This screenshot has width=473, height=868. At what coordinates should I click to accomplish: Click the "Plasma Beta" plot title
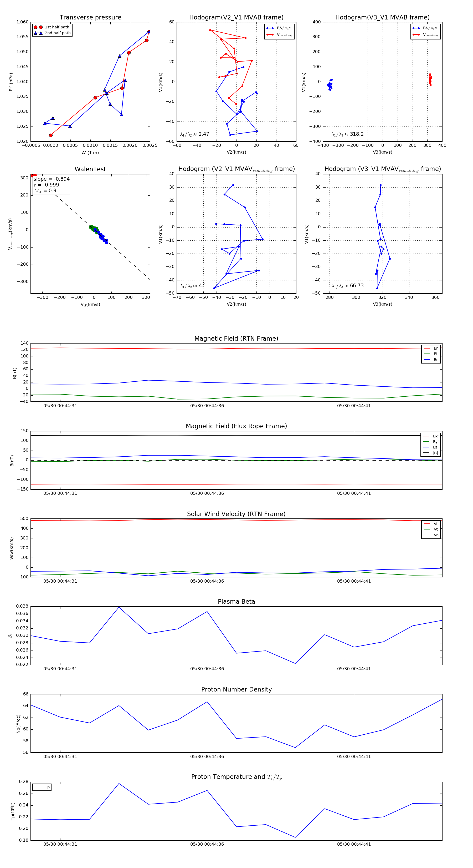coord(236,602)
